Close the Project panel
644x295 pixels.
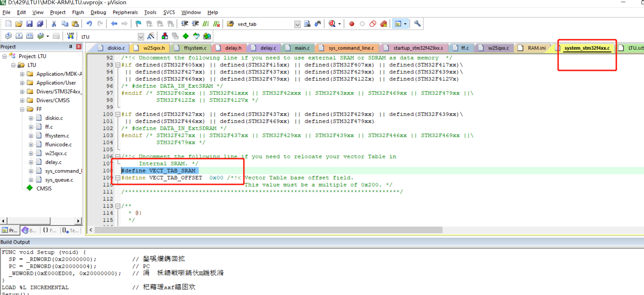[79, 47]
